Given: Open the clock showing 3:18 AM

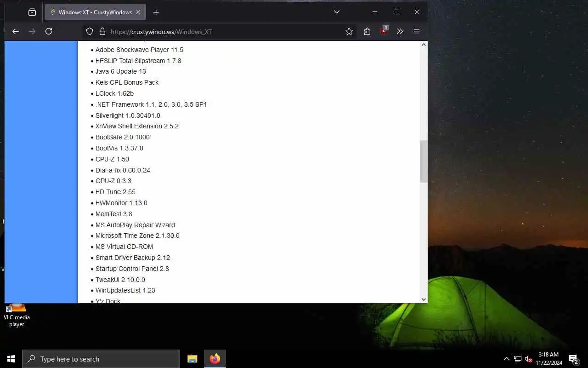Looking at the screenshot, I should [x=548, y=359].
